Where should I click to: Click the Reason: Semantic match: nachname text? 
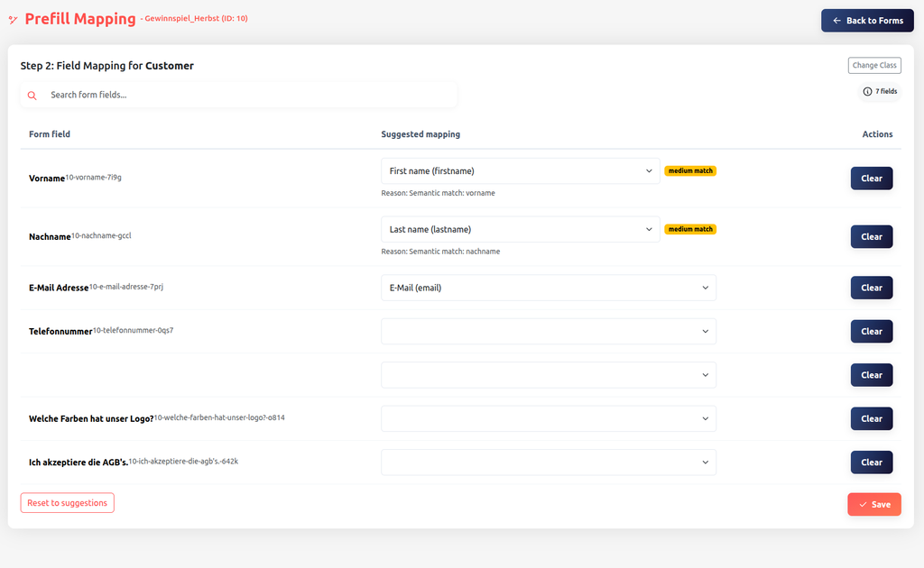coord(440,252)
